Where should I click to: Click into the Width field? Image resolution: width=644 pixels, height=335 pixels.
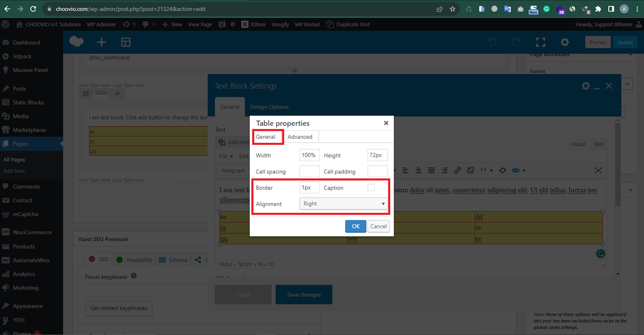pyautogui.click(x=309, y=155)
